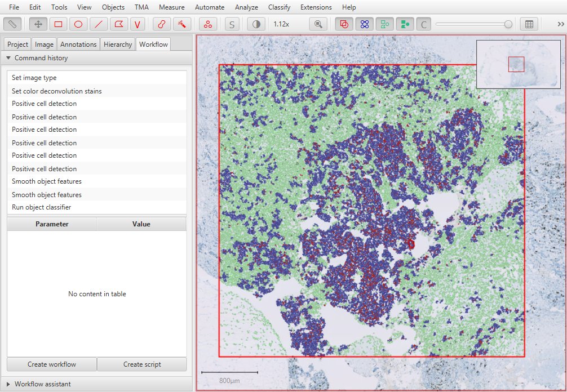
Task: Toggle show detections button
Action: [385, 24]
